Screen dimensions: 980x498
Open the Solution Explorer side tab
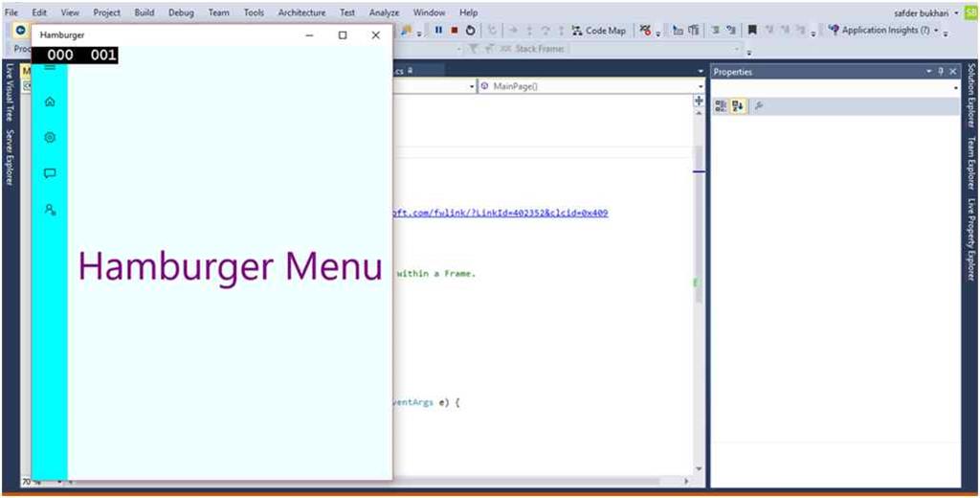pyautogui.click(x=971, y=94)
